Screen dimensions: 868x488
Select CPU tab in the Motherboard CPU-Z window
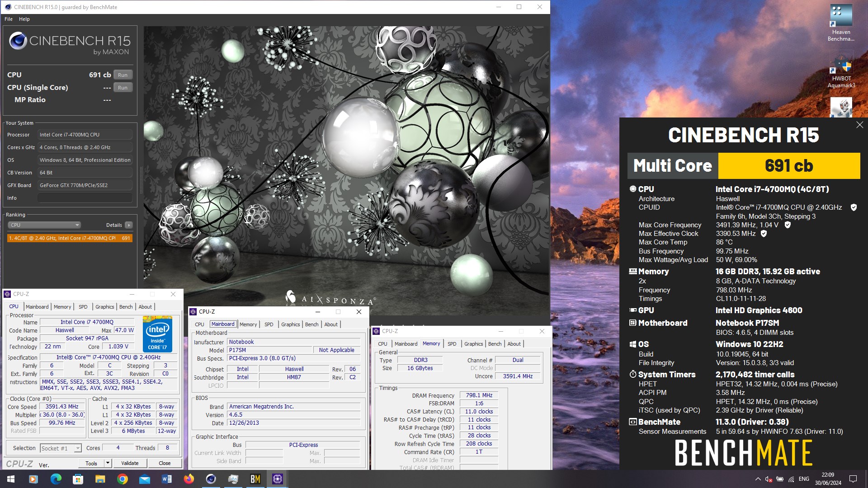point(199,324)
